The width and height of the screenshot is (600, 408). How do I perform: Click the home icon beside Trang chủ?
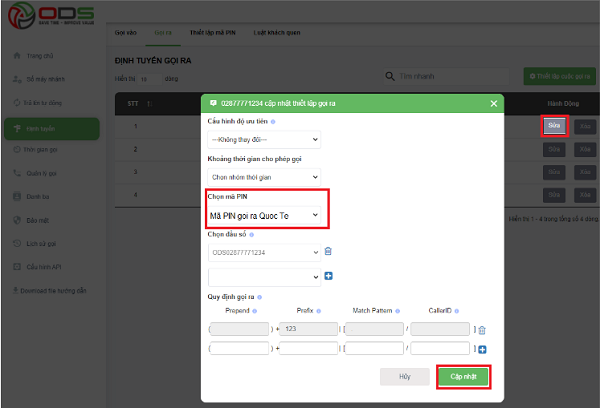17,55
